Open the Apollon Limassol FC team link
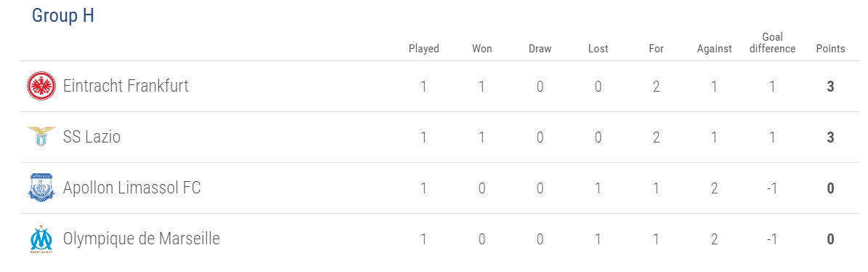The width and height of the screenshot is (868, 272). click(131, 188)
